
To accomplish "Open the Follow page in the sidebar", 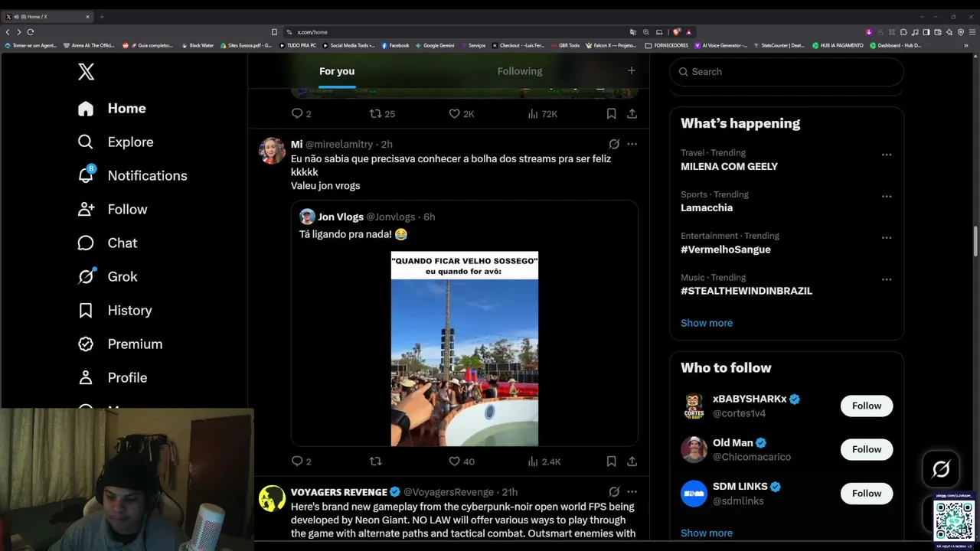I will (113, 210).
